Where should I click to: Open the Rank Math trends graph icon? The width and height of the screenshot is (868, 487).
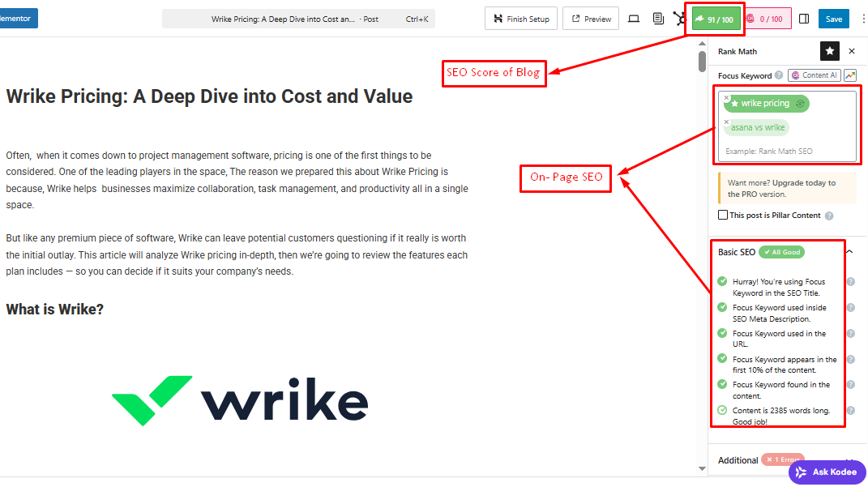click(x=849, y=75)
